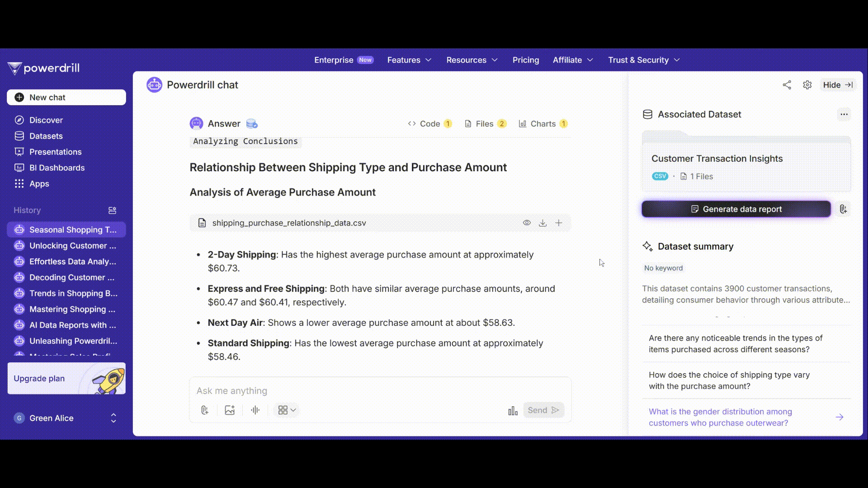Click the Send button
Viewport: 868px width, 488px height.
[543, 410]
